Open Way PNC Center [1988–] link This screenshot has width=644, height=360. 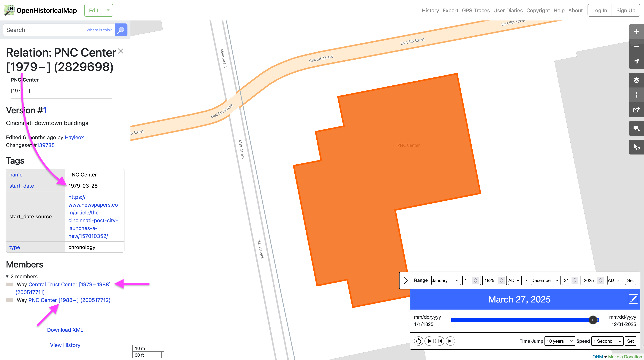(69, 300)
